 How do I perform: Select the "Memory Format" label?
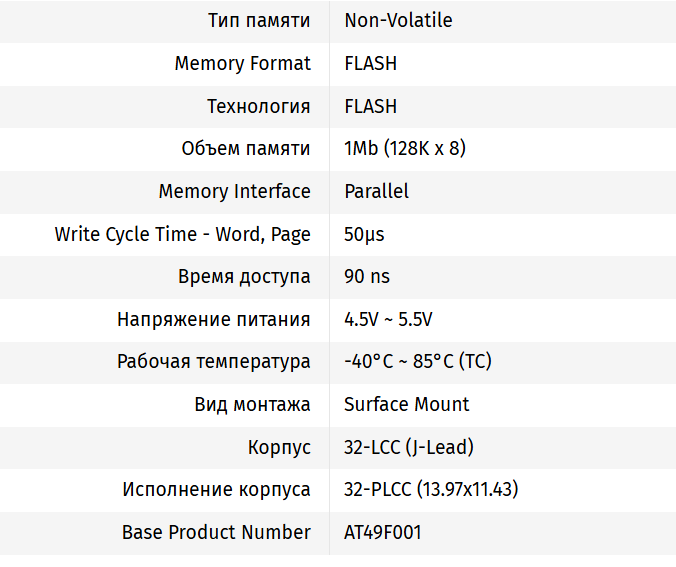click(x=242, y=63)
